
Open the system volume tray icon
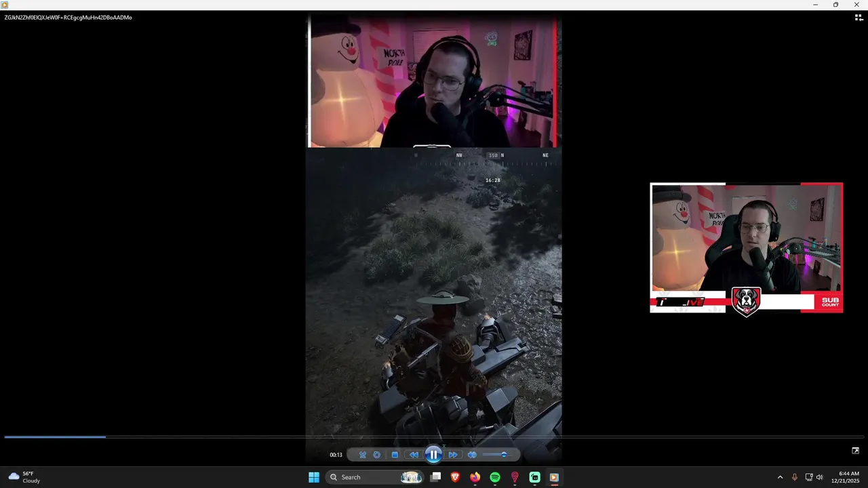820,477
